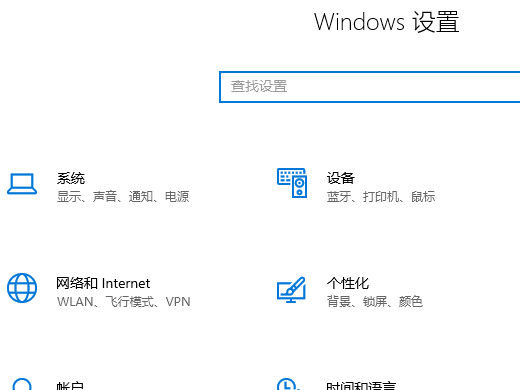Open the 个性化 paintbrush icon
The width and height of the screenshot is (520, 390).
click(x=291, y=289)
